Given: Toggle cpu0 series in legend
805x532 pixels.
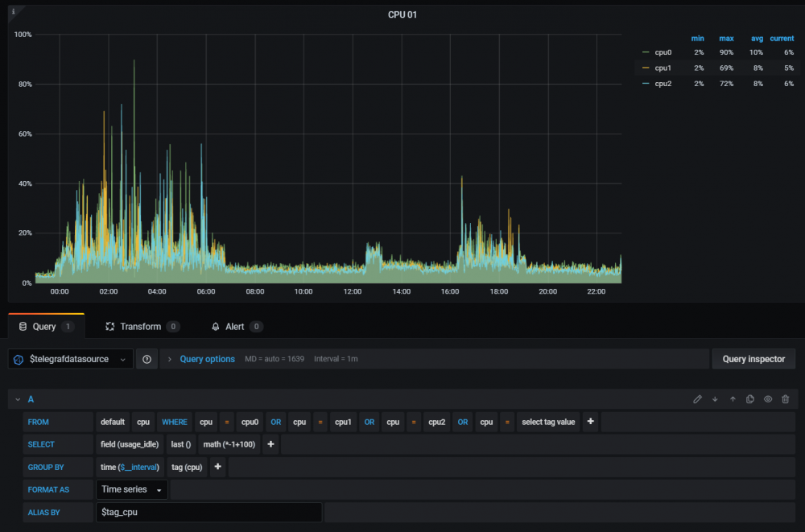Looking at the screenshot, I should pos(663,52).
